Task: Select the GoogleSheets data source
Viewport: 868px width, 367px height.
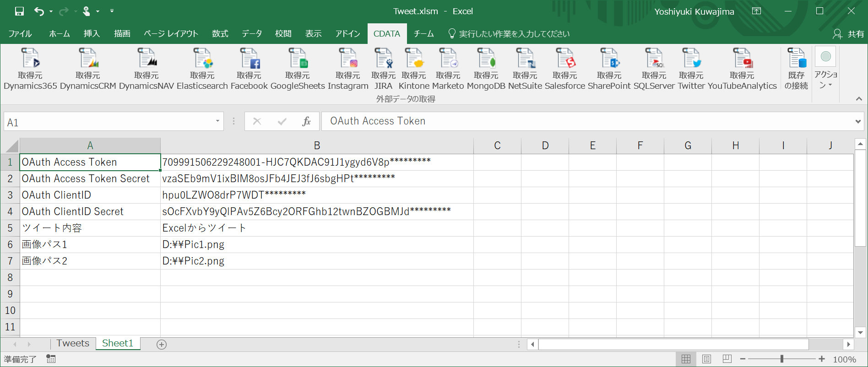Action: [298, 69]
